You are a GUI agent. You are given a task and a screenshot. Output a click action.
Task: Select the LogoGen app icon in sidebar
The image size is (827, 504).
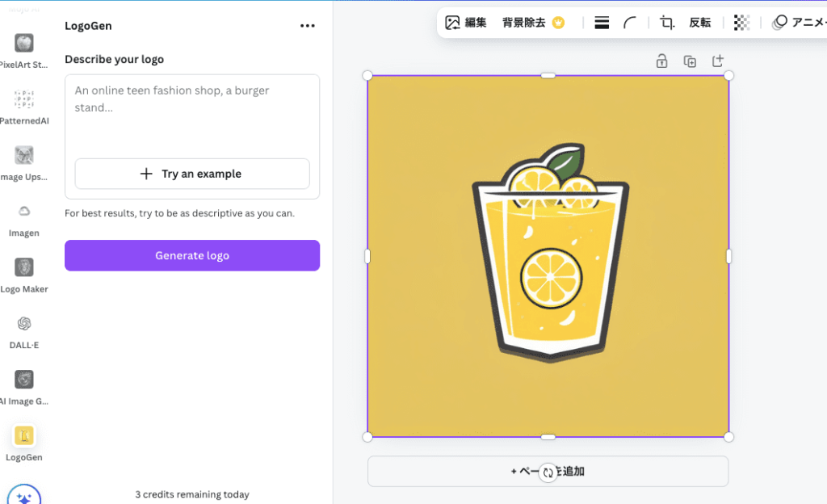pos(23,436)
